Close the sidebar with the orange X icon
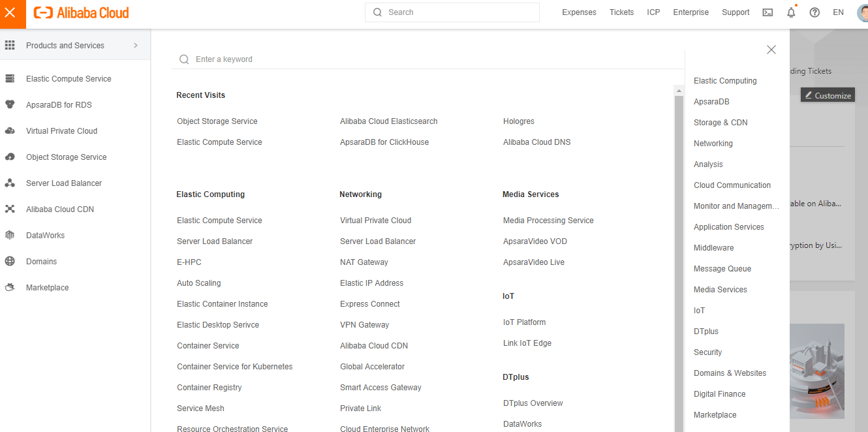The image size is (868, 432). click(10, 12)
